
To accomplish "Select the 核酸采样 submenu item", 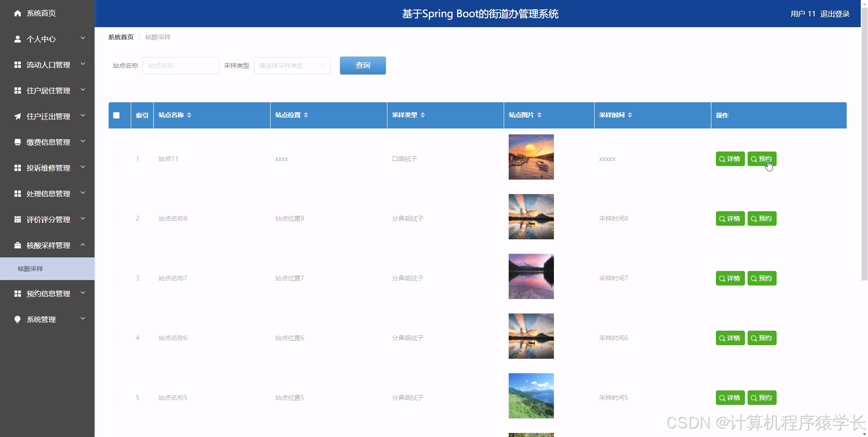I will (x=29, y=268).
